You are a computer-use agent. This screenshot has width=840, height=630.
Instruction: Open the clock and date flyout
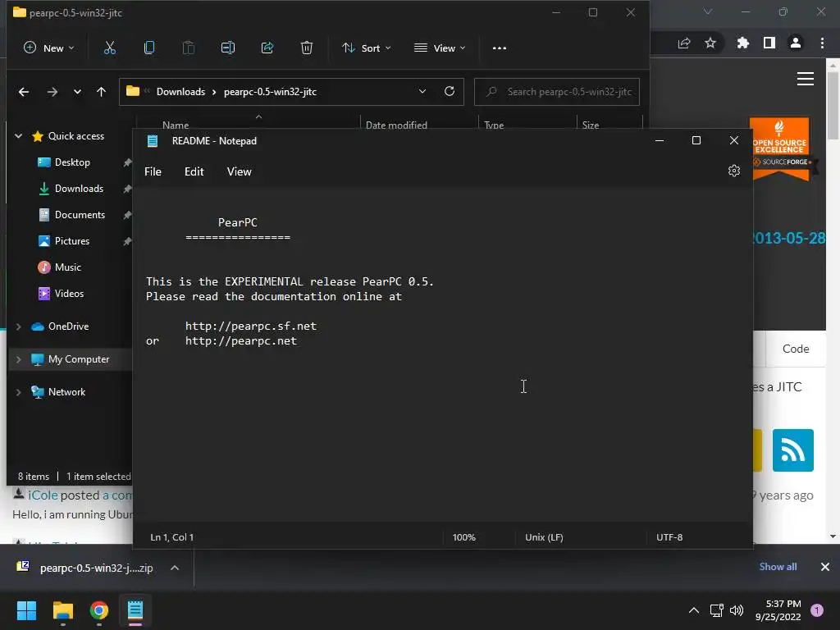(x=778, y=610)
